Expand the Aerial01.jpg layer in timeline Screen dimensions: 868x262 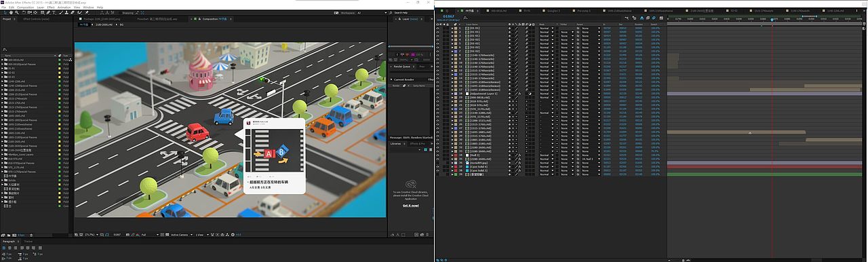pos(452,163)
